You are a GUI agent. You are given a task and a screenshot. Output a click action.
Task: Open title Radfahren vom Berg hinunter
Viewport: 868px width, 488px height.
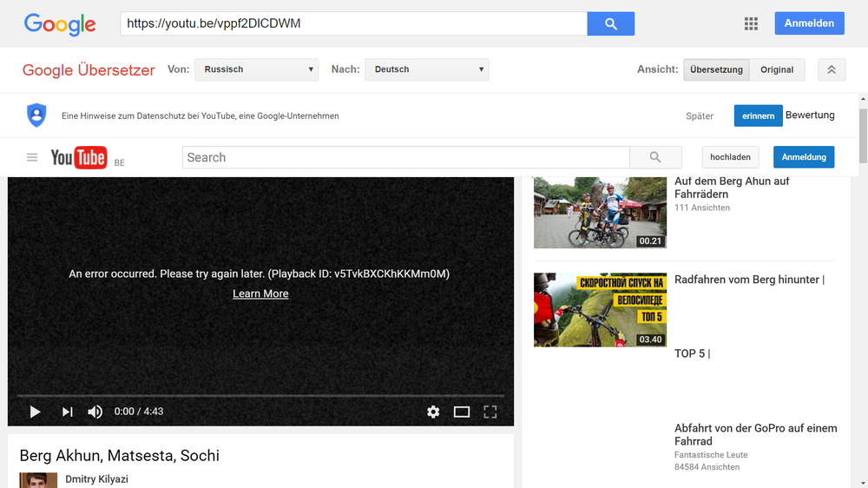(750, 280)
